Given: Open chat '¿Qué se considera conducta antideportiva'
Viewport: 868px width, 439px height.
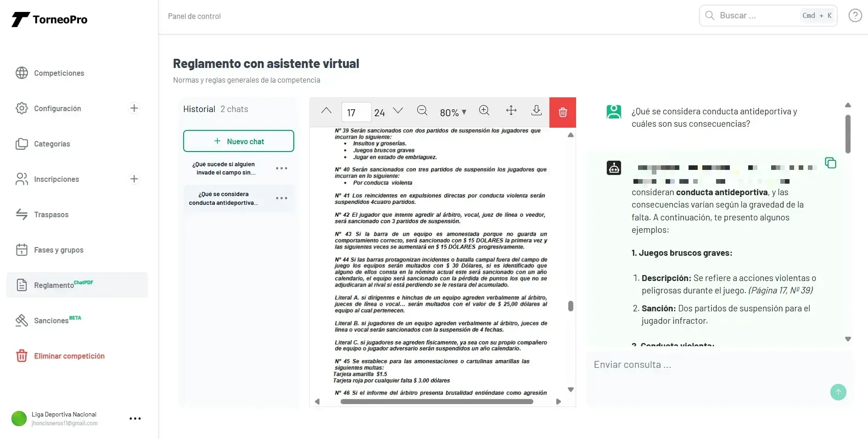Looking at the screenshot, I should point(224,198).
